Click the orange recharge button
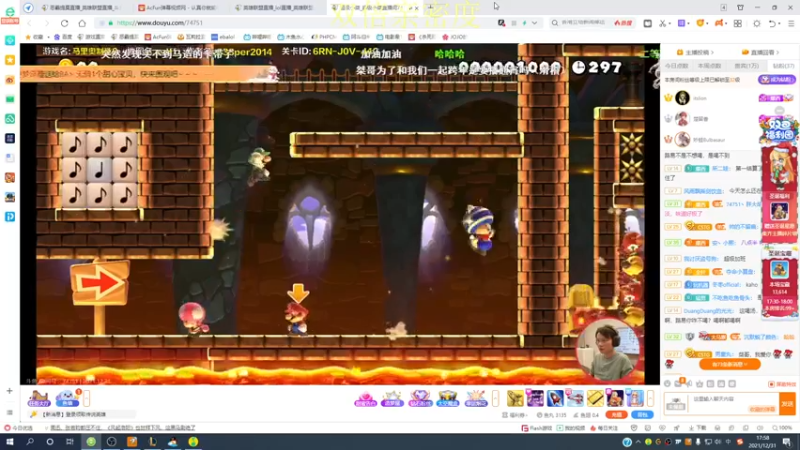The image size is (800, 450). point(616,415)
